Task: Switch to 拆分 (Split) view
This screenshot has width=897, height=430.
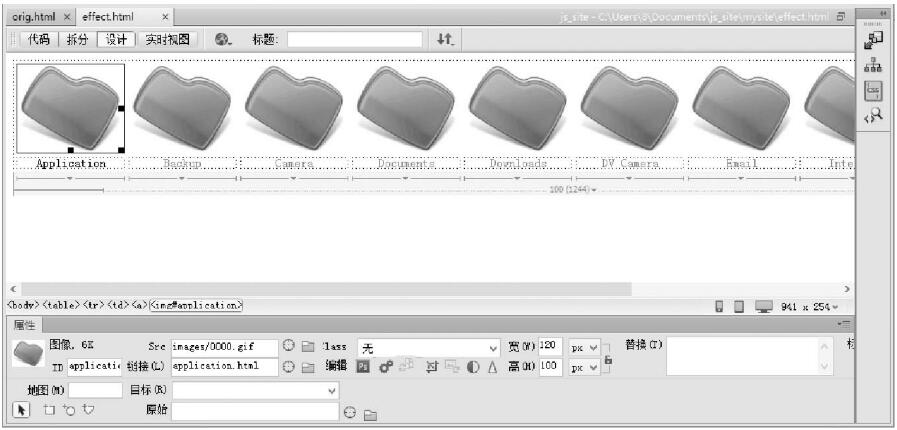Action: point(77,39)
